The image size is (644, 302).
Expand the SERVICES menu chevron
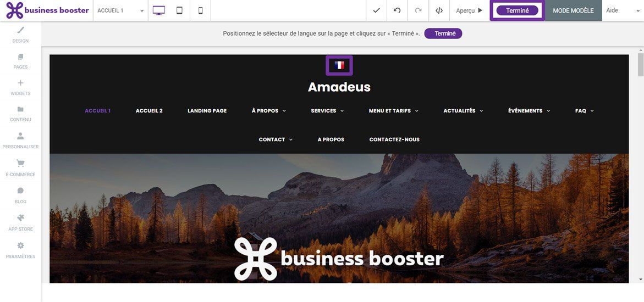342,111
